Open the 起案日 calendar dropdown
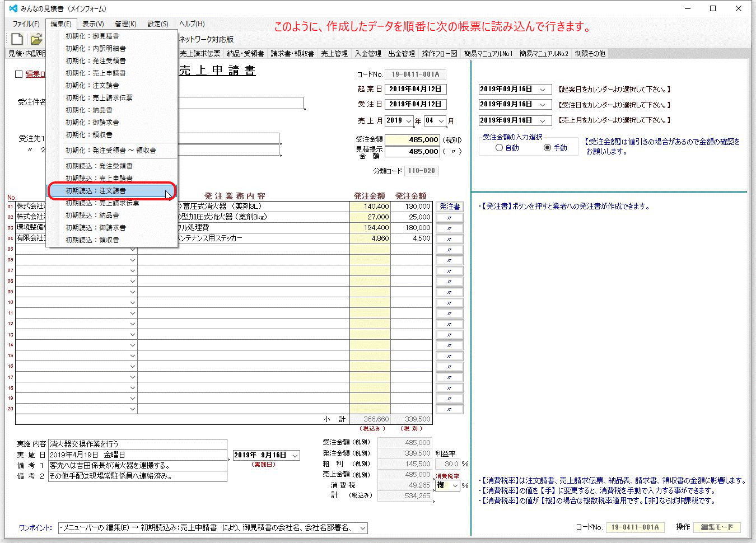Image resolution: width=756 pixels, height=543 pixels. [543, 90]
